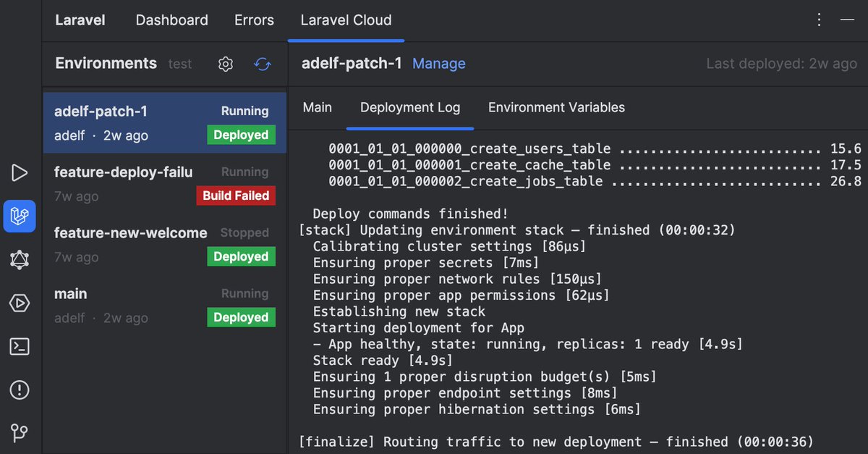Select the main environment
868x454 pixels.
(165, 305)
